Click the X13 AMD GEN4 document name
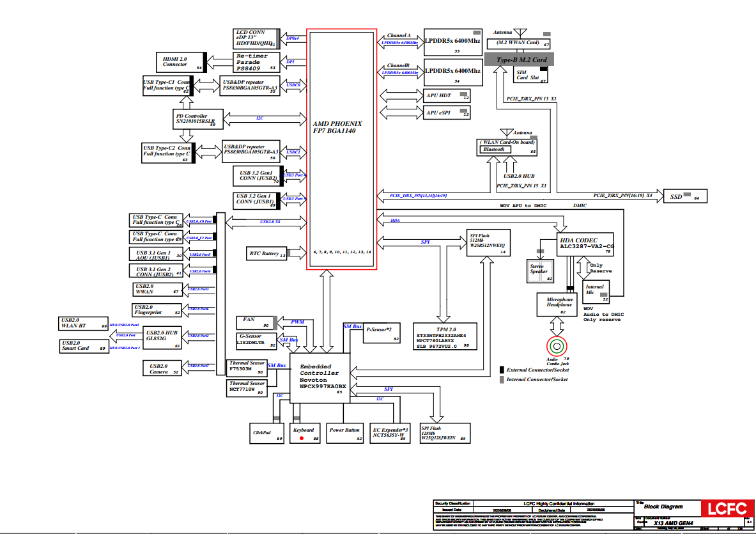Viewport: 756px width, 534px height. tap(673, 523)
